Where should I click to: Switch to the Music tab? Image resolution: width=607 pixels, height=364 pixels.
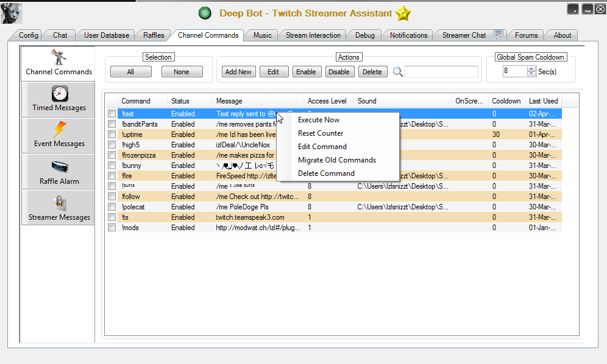coord(263,35)
